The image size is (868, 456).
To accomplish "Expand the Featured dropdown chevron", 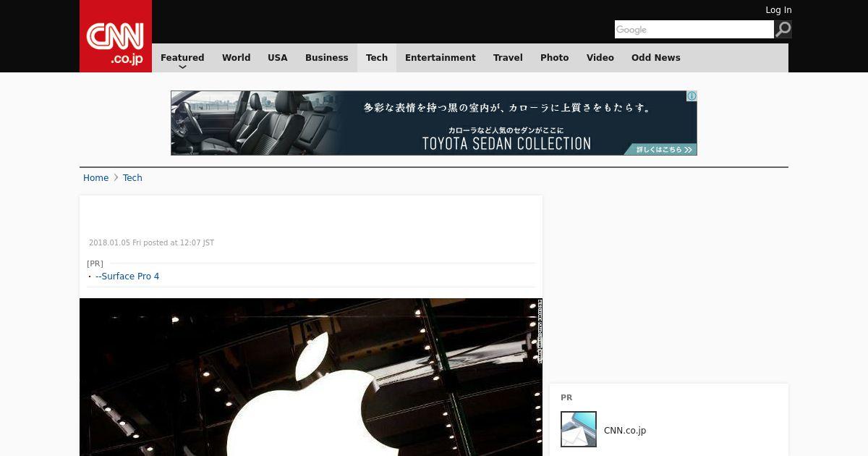I will 182,67.
